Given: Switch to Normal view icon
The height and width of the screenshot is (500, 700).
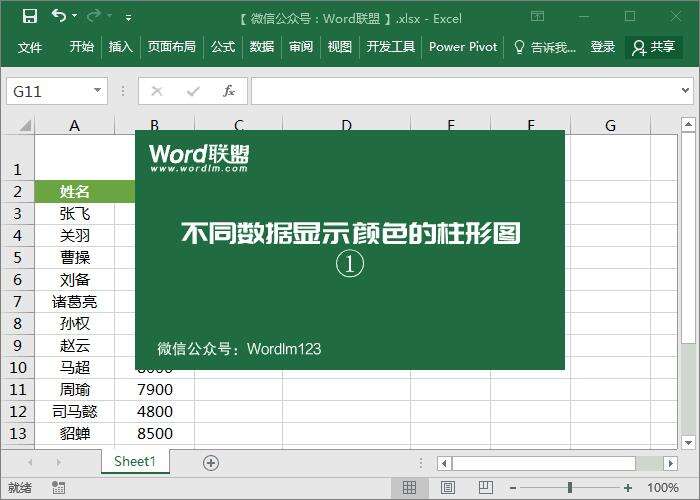Looking at the screenshot, I should tap(409, 488).
